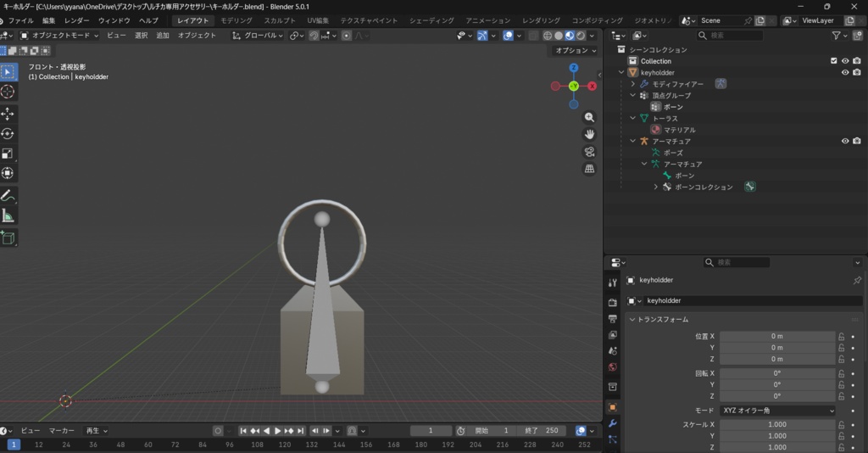Open the マーカー menu in timeline

(61, 431)
